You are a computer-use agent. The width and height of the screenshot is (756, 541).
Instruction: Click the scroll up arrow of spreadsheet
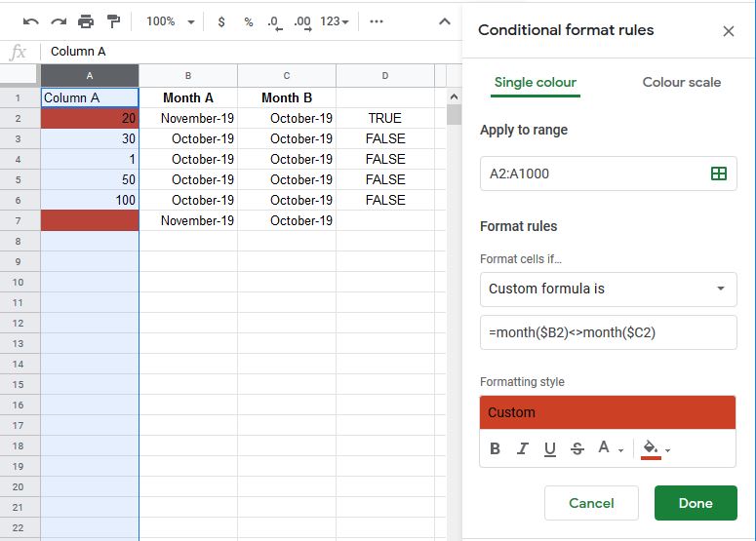coord(454,97)
